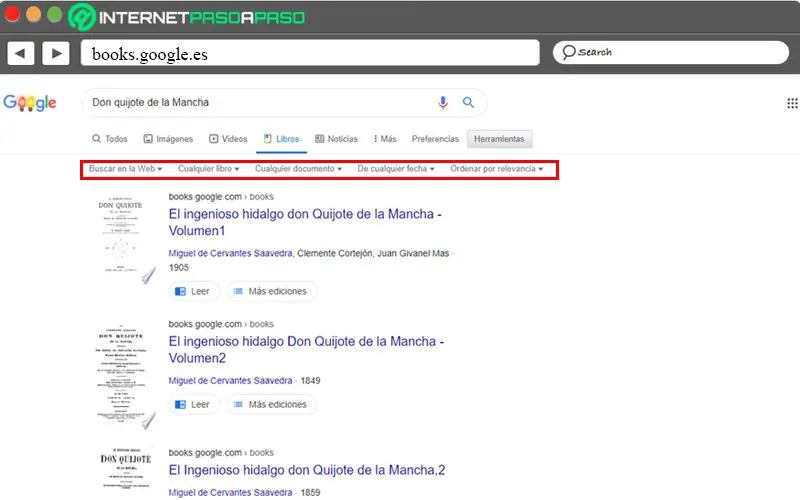Expand the Buscar en la Web dropdown
Image resolution: width=800 pixels, height=500 pixels.
click(125, 169)
